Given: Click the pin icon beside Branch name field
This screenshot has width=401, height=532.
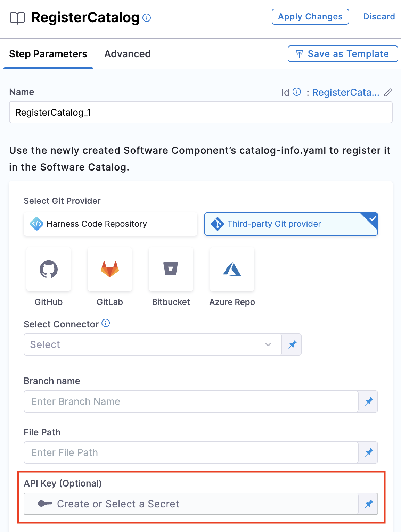Looking at the screenshot, I should tap(369, 401).
